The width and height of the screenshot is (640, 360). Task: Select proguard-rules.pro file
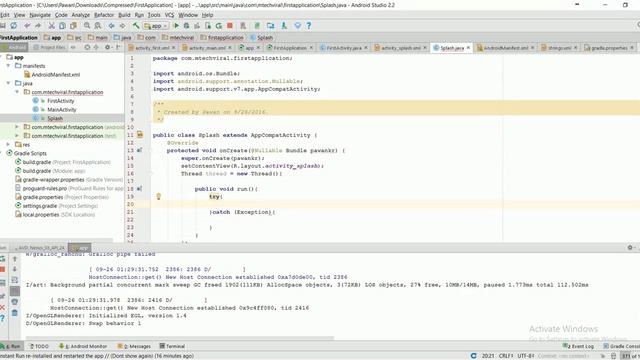[x=69, y=188]
